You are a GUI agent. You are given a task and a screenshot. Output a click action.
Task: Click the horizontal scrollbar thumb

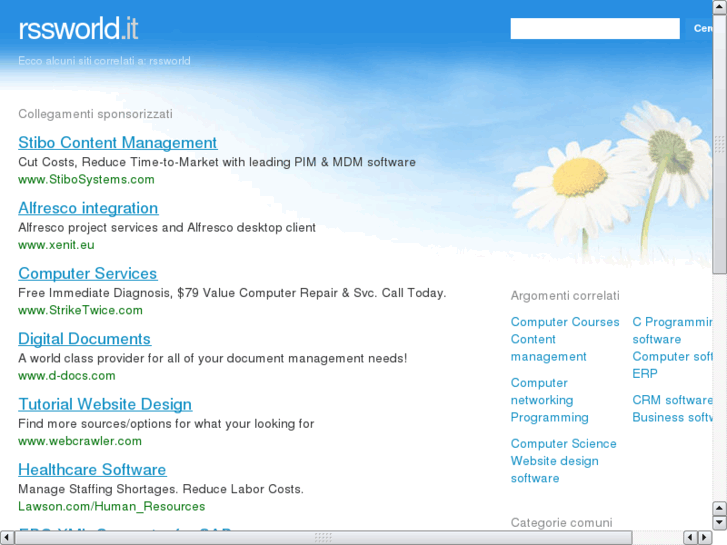coord(323,538)
